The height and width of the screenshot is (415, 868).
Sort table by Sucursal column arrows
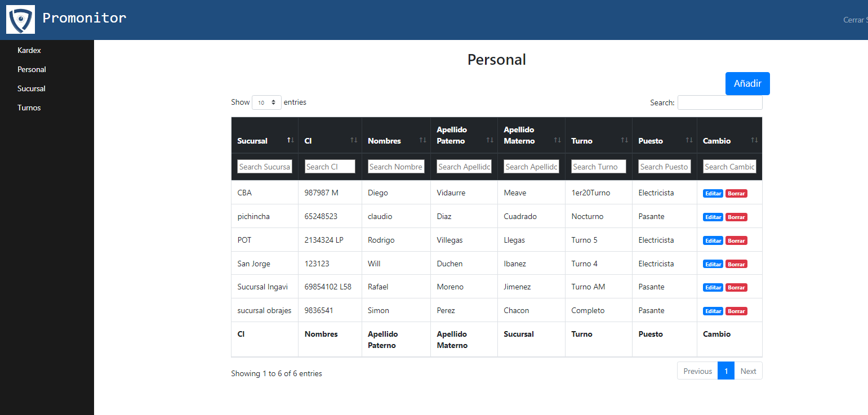coord(291,140)
